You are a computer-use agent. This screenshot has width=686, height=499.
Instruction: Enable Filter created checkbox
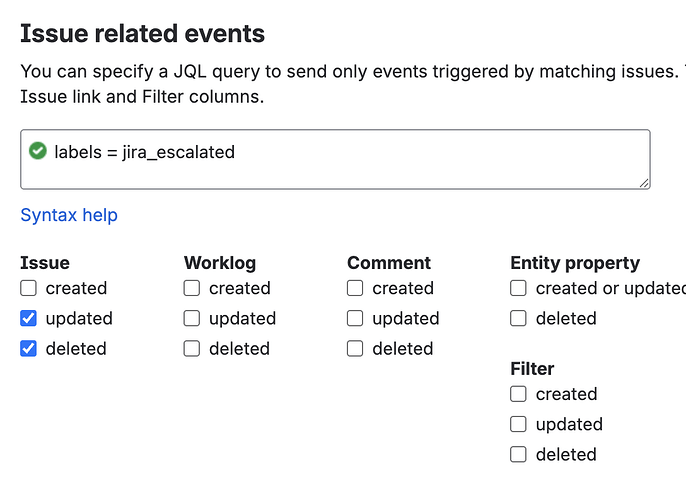tap(518, 394)
